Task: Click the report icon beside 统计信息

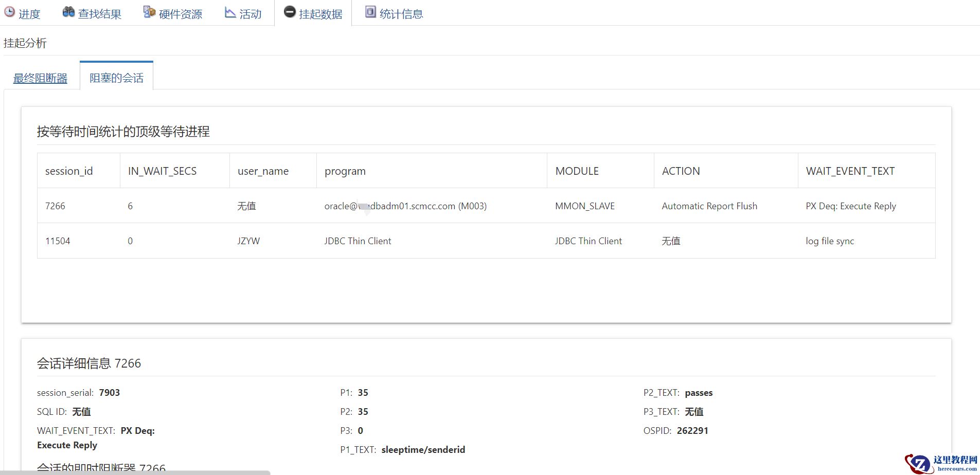Action: pos(370,12)
